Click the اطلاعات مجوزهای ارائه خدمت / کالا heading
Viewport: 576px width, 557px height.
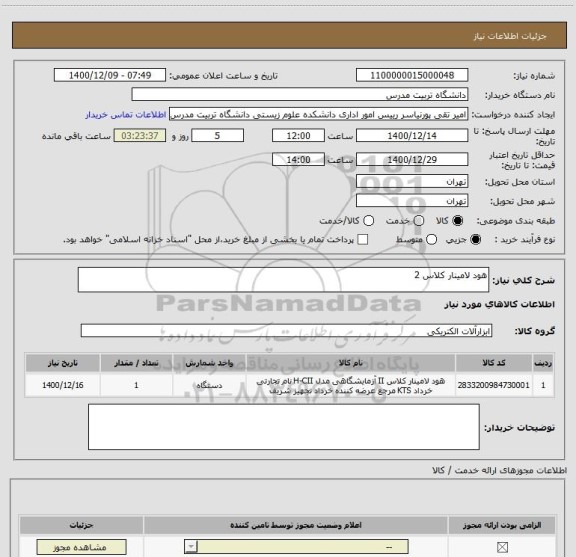coord(499,470)
